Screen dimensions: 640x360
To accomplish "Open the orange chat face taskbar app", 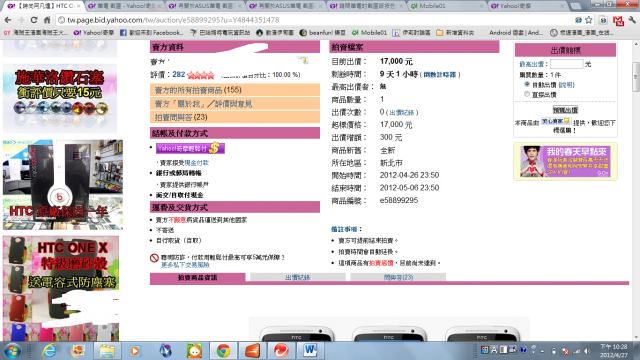I will pyautogui.click(x=195, y=351).
